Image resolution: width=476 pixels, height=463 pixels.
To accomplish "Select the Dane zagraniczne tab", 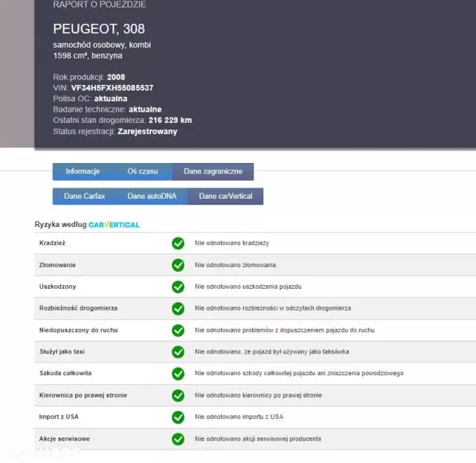I will click(213, 172).
